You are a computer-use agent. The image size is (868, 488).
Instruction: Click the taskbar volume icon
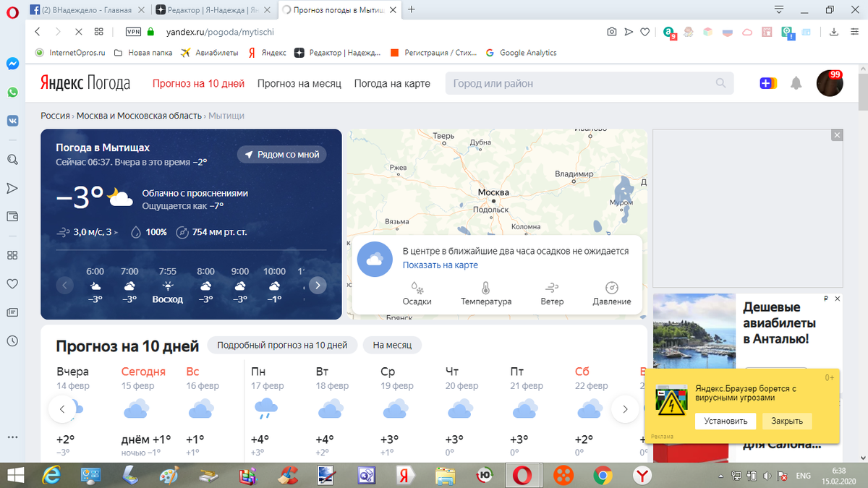(x=767, y=476)
